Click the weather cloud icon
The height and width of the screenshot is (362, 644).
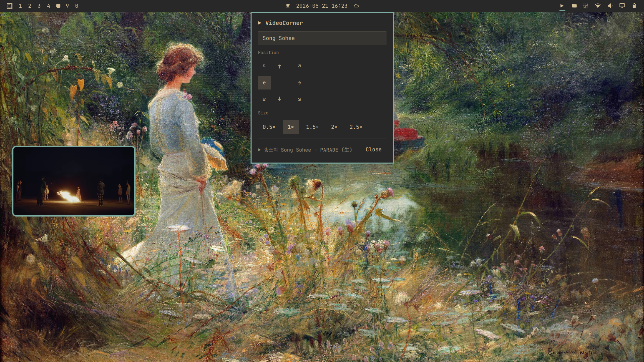(356, 6)
